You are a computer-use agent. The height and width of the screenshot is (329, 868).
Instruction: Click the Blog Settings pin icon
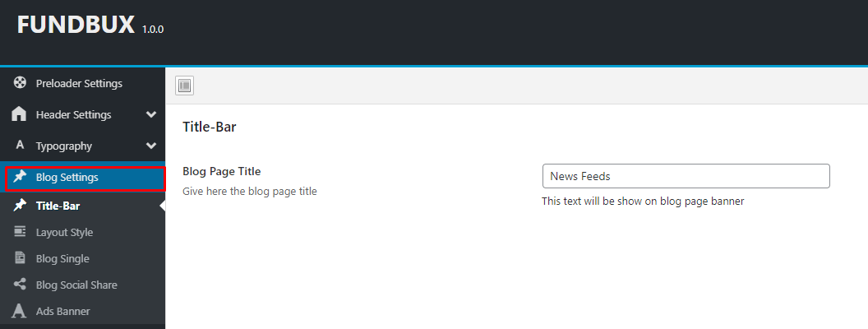click(20, 177)
